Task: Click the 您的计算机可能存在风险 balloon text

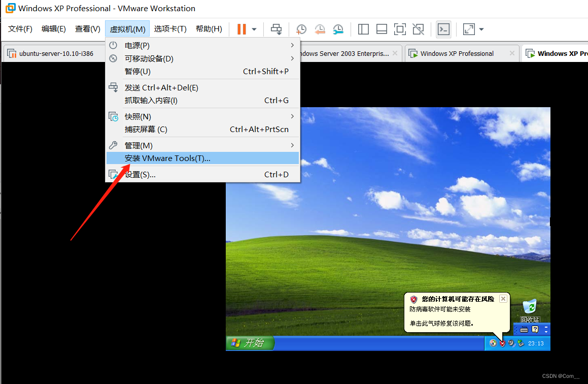Action: 458,299
